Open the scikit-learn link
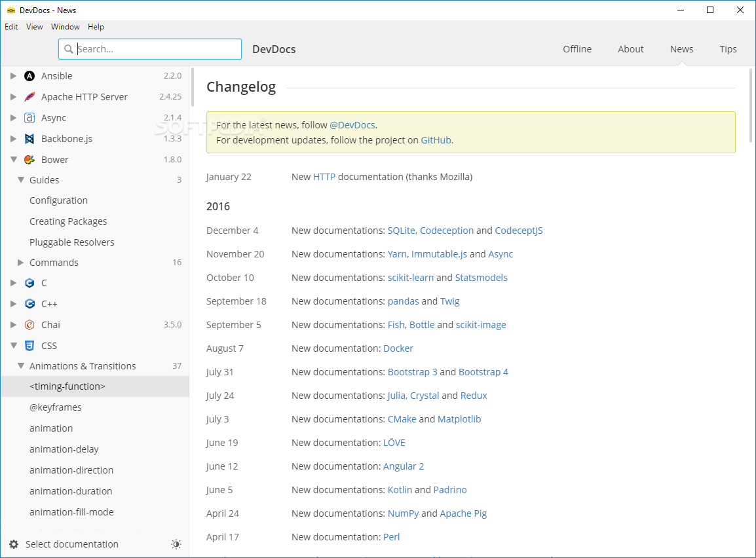This screenshot has width=756, height=558. click(x=411, y=278)
